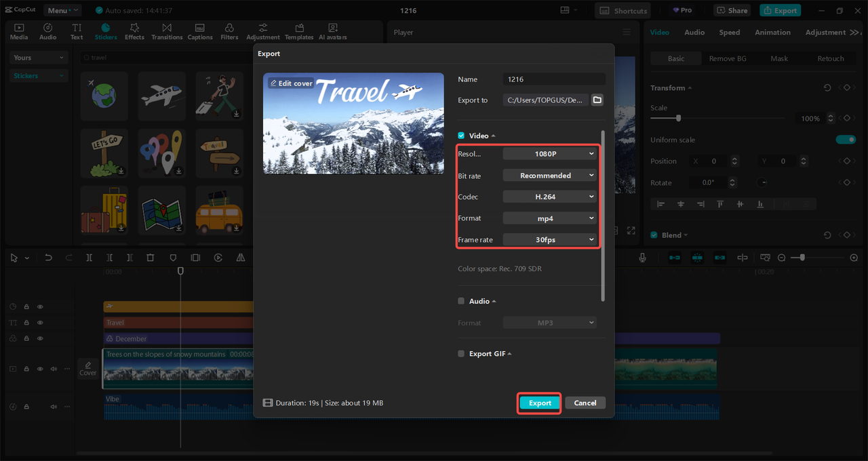Add a marker with the shield icon
The image size is (868, 461).
tap(173, 258)
